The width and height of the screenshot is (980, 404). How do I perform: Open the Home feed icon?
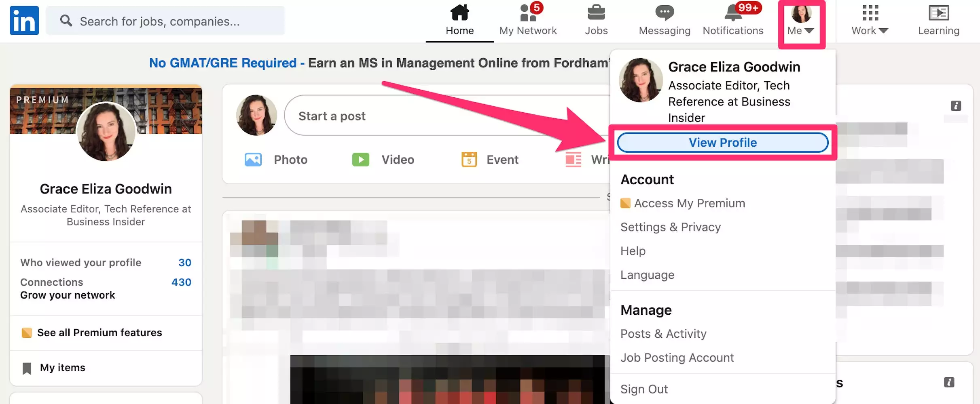[459, 13]
